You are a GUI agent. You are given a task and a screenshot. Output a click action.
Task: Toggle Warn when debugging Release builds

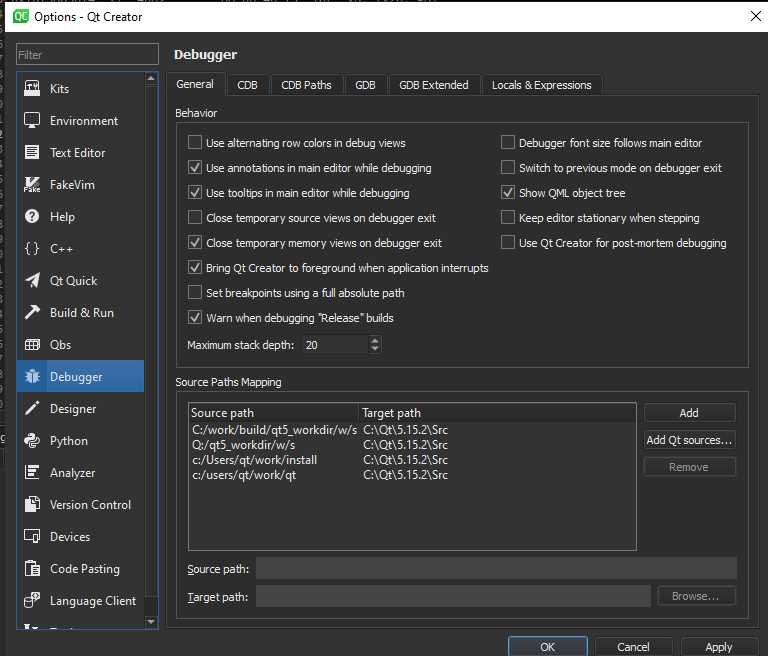(196, 318)
